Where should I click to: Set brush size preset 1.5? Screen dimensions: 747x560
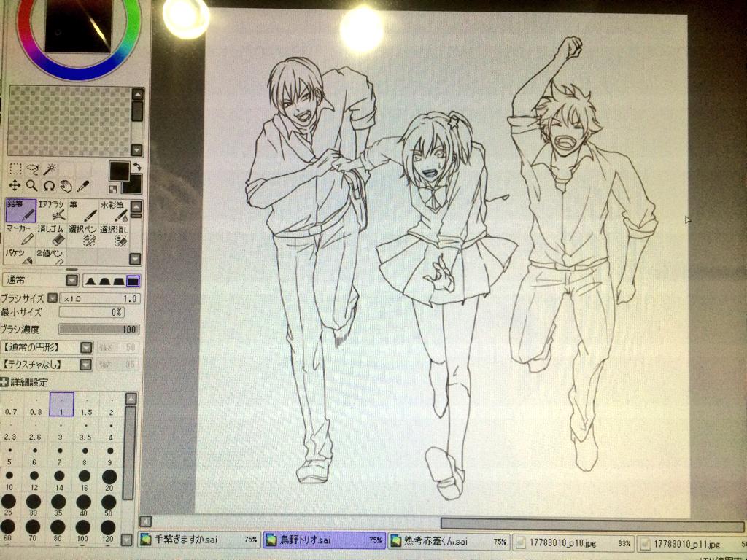(x=86, y=405)
